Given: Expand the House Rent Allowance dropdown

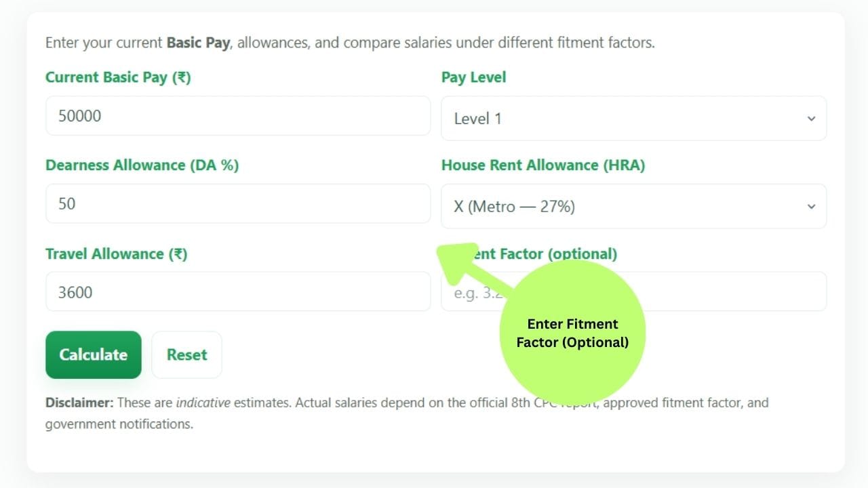Looking at the screenshot, I should 633,206.
